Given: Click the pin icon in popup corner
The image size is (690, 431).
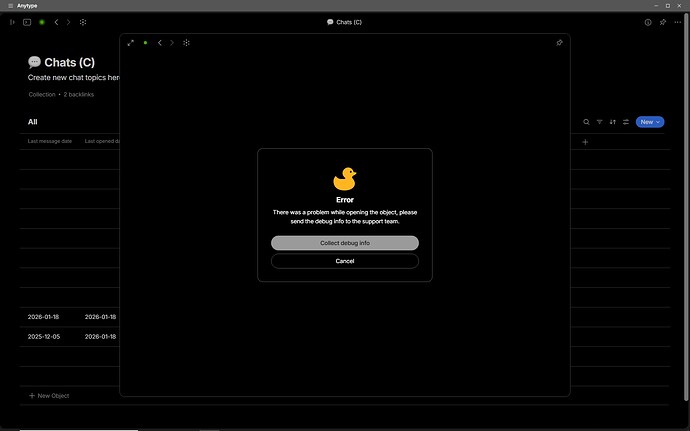Looking at the screenshot, I should pos(559,43).
